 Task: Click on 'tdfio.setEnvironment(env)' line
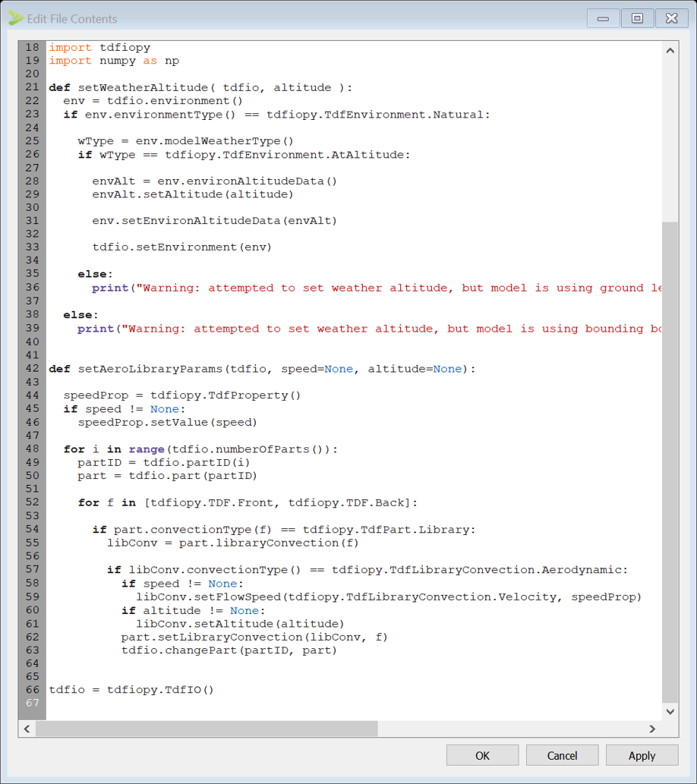(182, 247)
